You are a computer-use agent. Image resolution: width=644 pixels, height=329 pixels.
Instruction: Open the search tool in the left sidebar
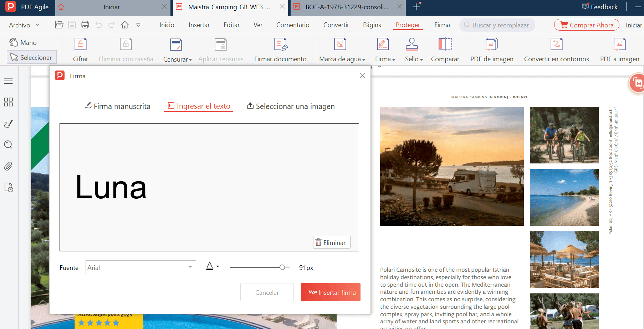coord(9,145)
